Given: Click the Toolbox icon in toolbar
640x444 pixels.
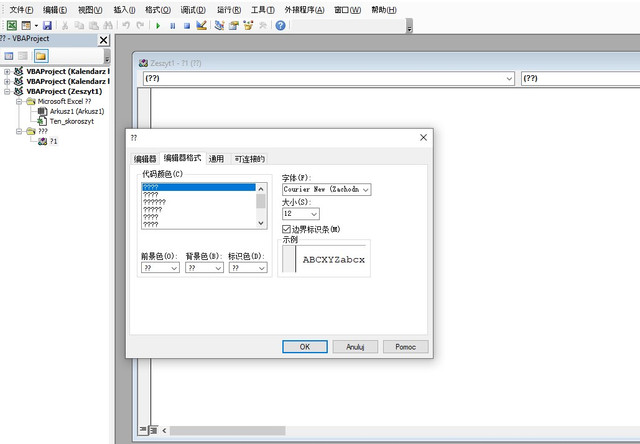Looking at the screenshot, I should tap(262, 25).
